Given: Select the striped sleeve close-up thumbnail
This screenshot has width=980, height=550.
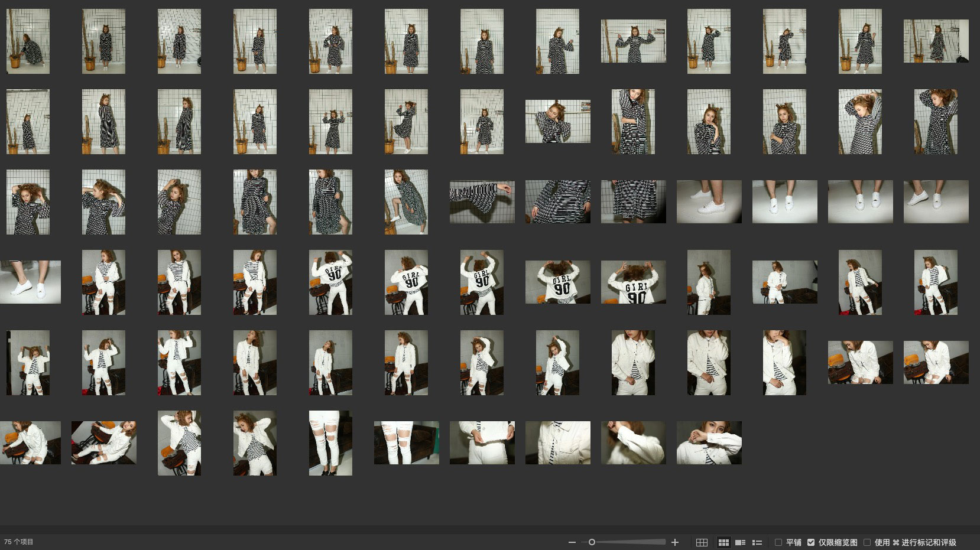Looking at the screenshot, I should point(482,202).
